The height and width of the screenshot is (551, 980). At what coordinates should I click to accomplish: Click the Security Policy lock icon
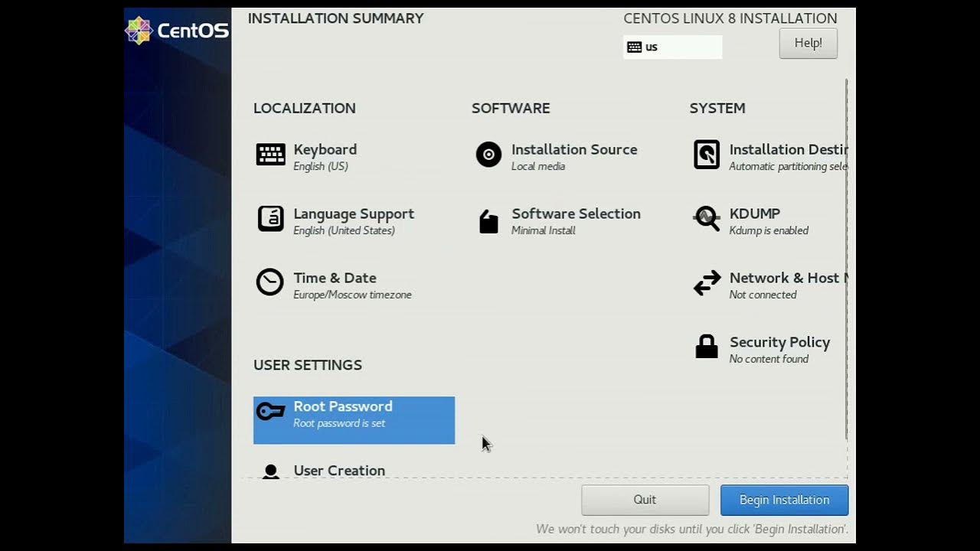pos(707,347)
